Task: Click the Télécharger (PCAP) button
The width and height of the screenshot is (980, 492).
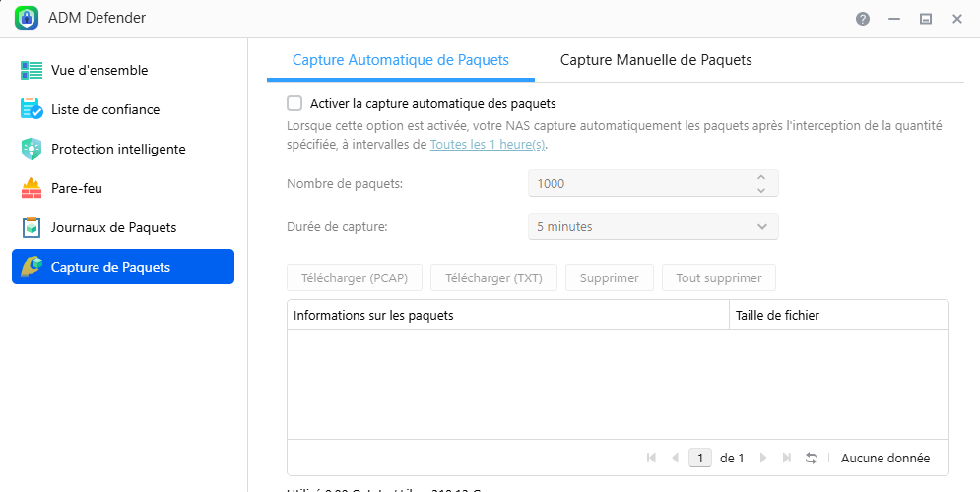Action: [x=355, y=277]
